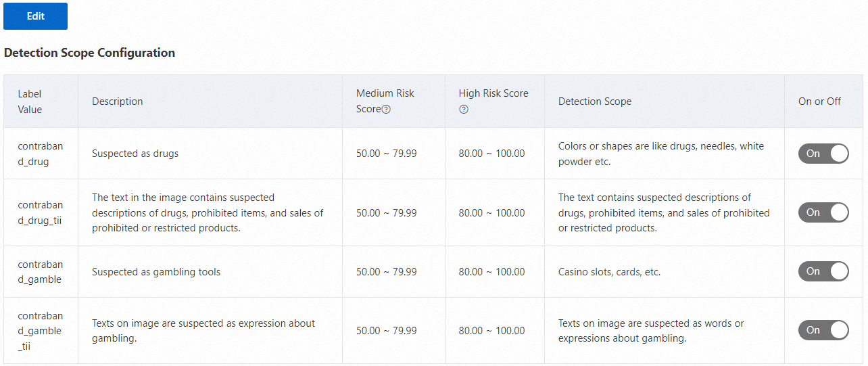868x366 pixels.
Task: Click the Detection Scope Configuration heading
Action: [89, 53]
